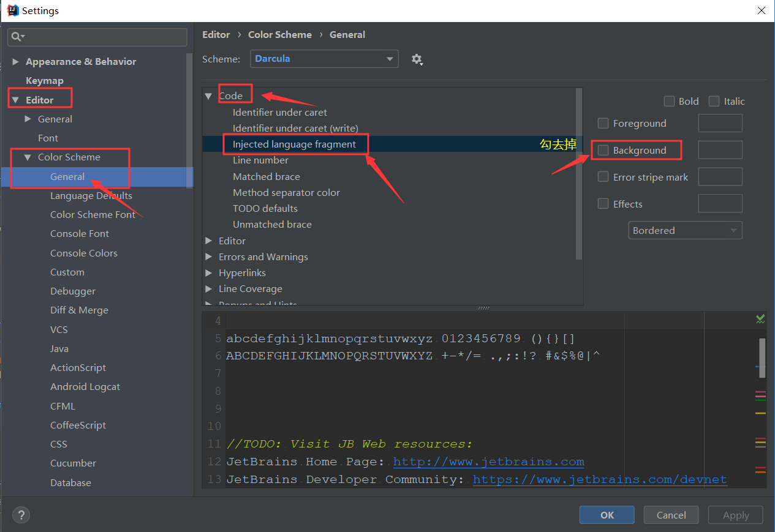775x532 pixels.
Task: Click Color Scheme in the breadcrumb
Action: [x=280, y=35]
